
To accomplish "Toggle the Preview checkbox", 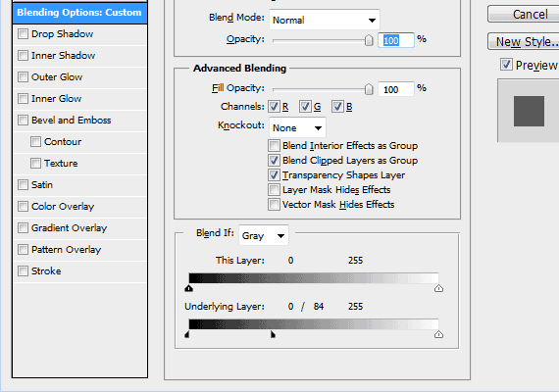I will (x=506, y=65).
